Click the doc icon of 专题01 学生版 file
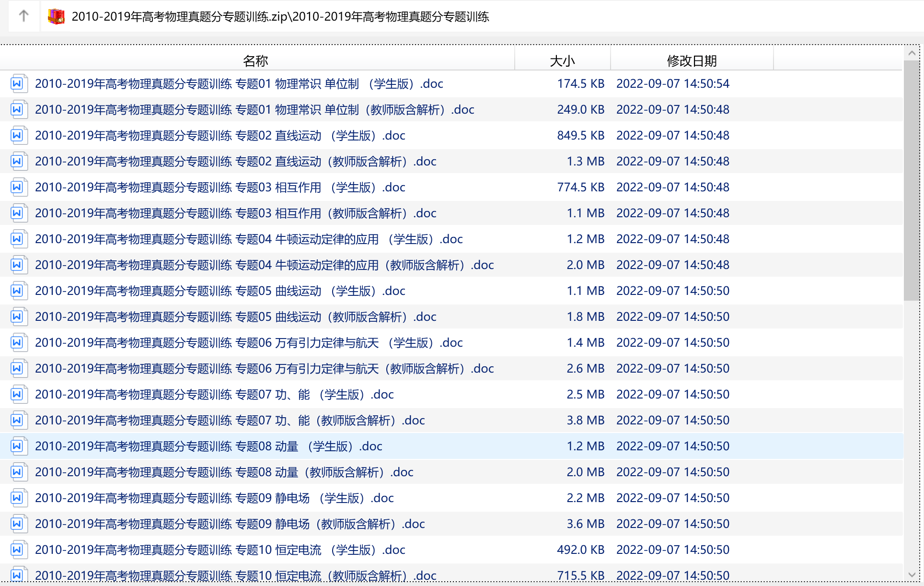This screenshot has height=586, width=924. 17,84
